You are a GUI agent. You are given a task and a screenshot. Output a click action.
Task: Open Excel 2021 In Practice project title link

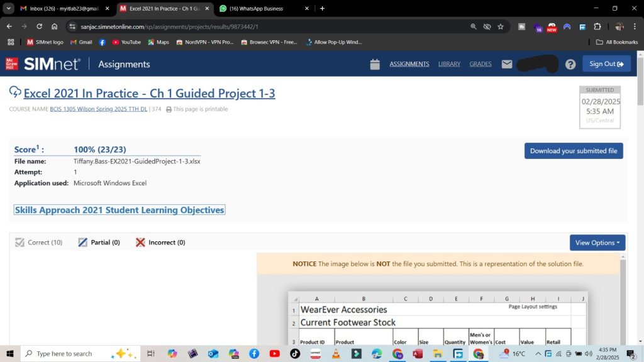pos(149,93)
